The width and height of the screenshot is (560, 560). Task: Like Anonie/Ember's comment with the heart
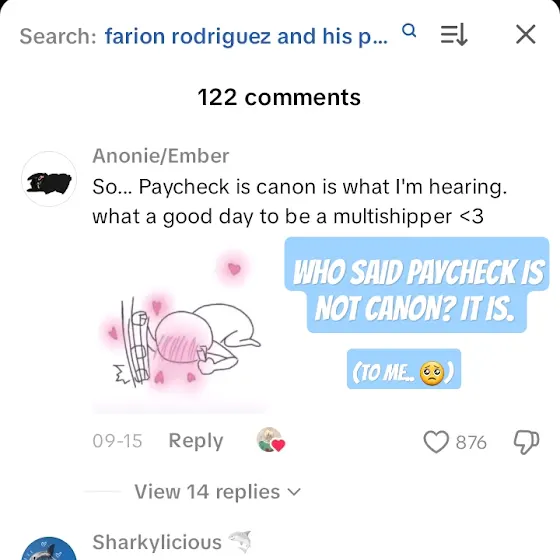(x=436, y=442)
